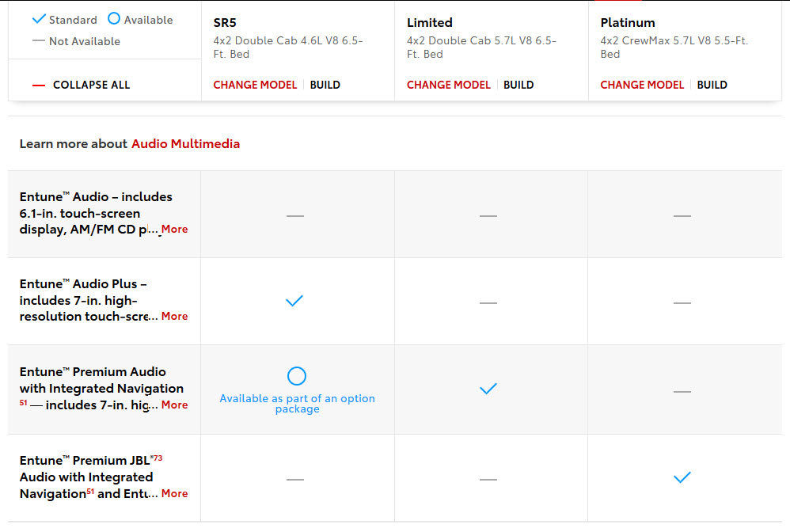The height and width of the screenshot is (532, 790).
Task: Click the SR5 dash for Premium JBL Audio
Action: [x=295, y=479]
